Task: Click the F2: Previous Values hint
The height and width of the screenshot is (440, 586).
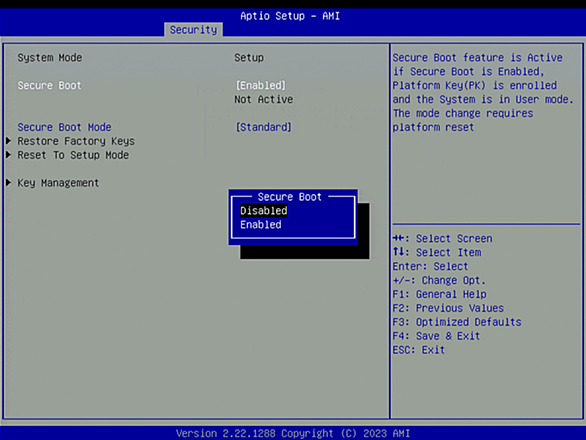Action: pyautogui.click(x=448, y=308)
